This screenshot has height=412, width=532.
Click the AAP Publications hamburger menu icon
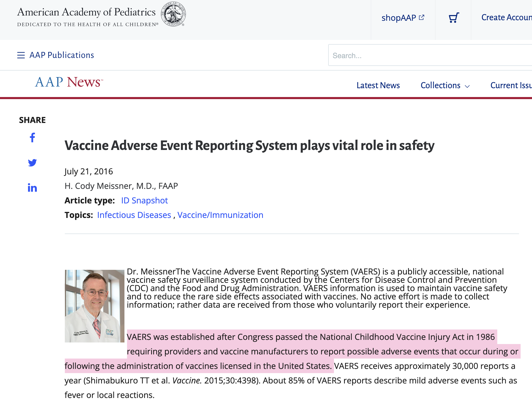coord(21,55)
